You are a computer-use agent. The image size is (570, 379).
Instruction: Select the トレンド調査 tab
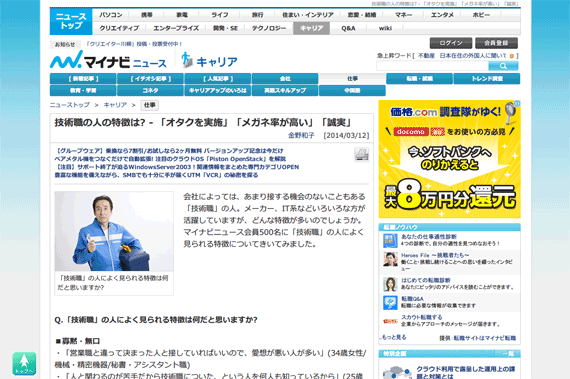(487, 78)
